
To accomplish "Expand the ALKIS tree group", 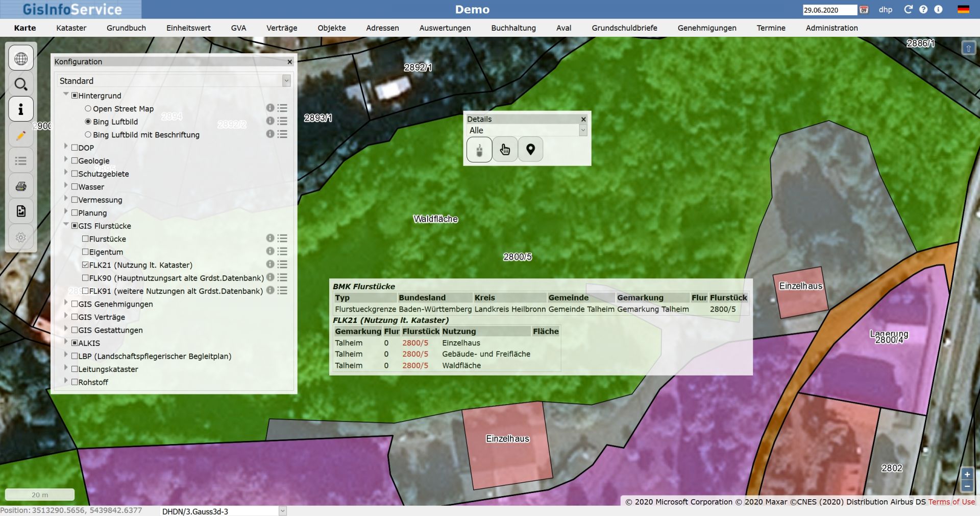I will [x=66, y=342].
